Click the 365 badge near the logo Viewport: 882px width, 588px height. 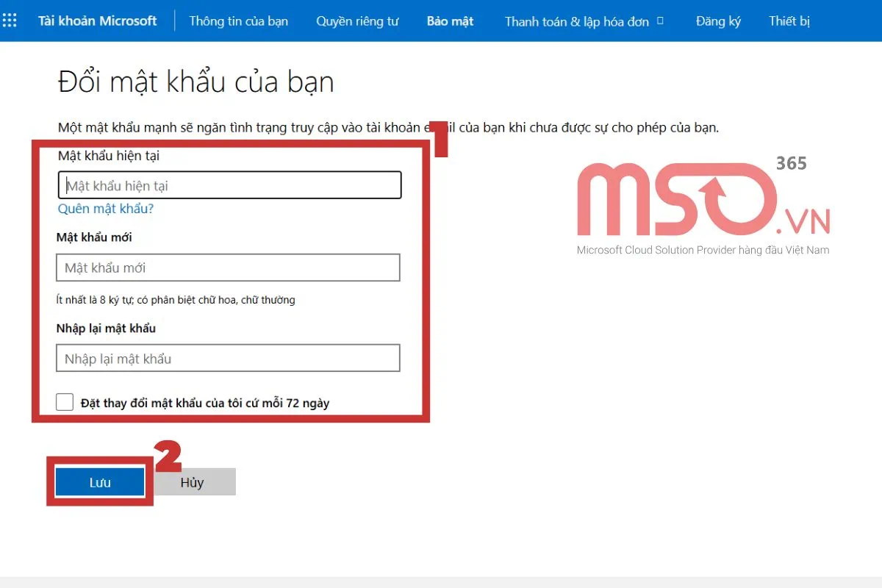792,164
